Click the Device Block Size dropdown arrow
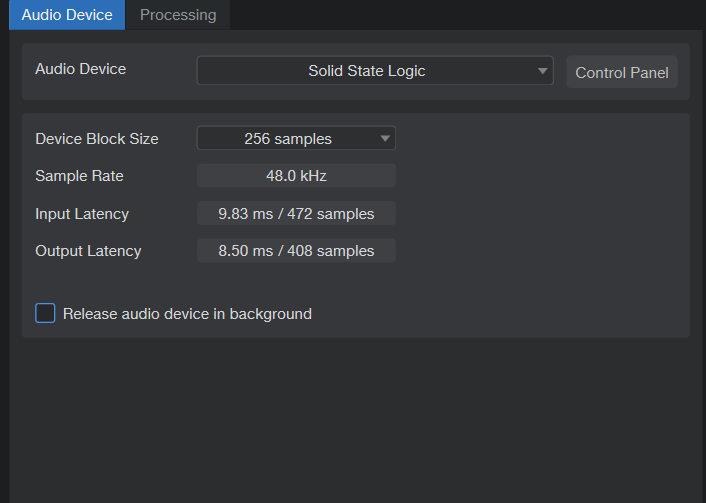This screenshot has height=503, width=706. pos(385,139)
